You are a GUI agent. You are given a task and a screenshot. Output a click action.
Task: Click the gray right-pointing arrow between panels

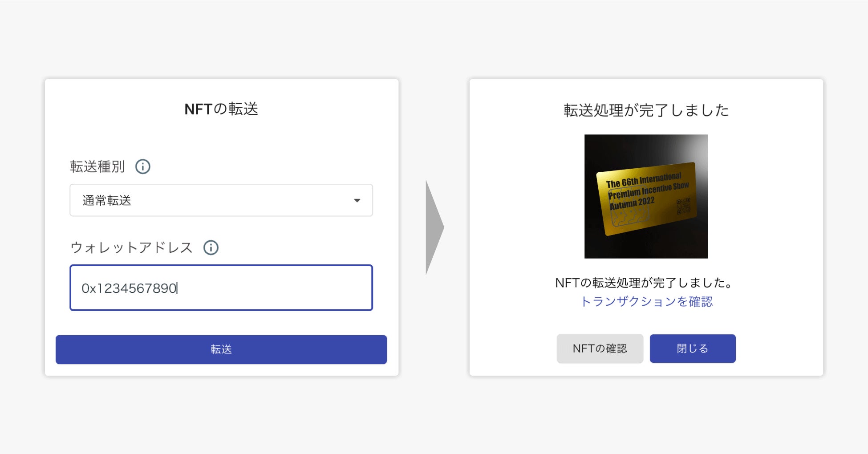[x=434, y=227]
